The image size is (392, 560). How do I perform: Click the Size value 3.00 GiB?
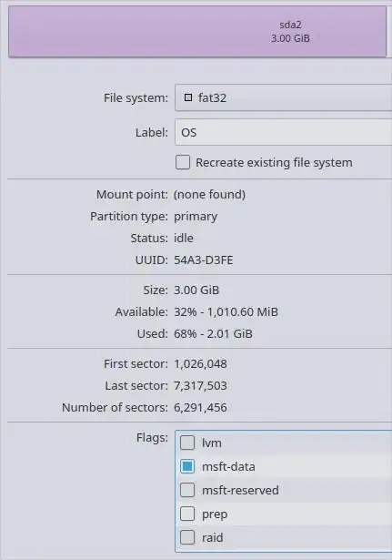196,290
